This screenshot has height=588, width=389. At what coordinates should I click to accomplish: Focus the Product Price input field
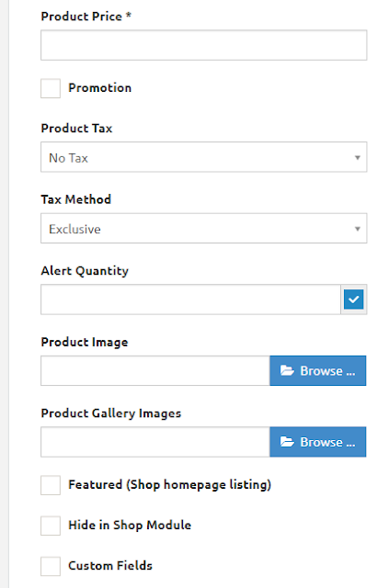pos(204,45)
